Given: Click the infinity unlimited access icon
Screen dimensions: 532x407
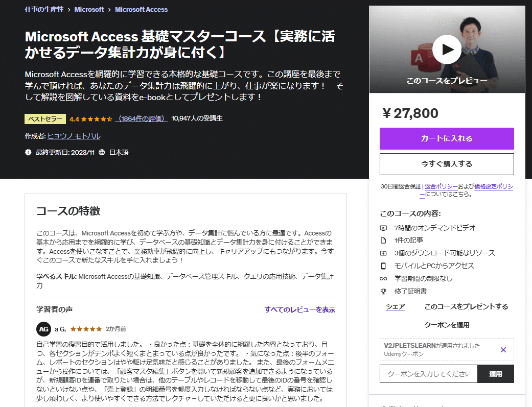Looking at the screenshot, I should pyautogui.click(x=383, y=279).
